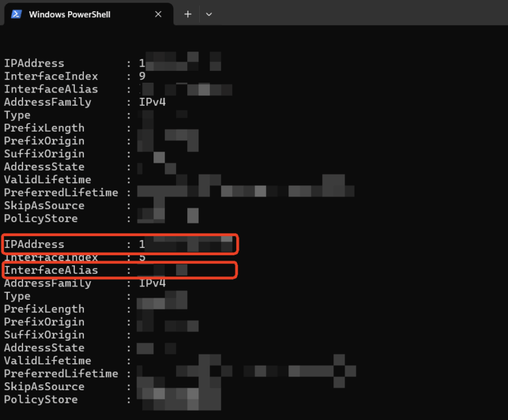
Task: Click the PreferredLifetime label in the upper block
Action: (61, 193)
